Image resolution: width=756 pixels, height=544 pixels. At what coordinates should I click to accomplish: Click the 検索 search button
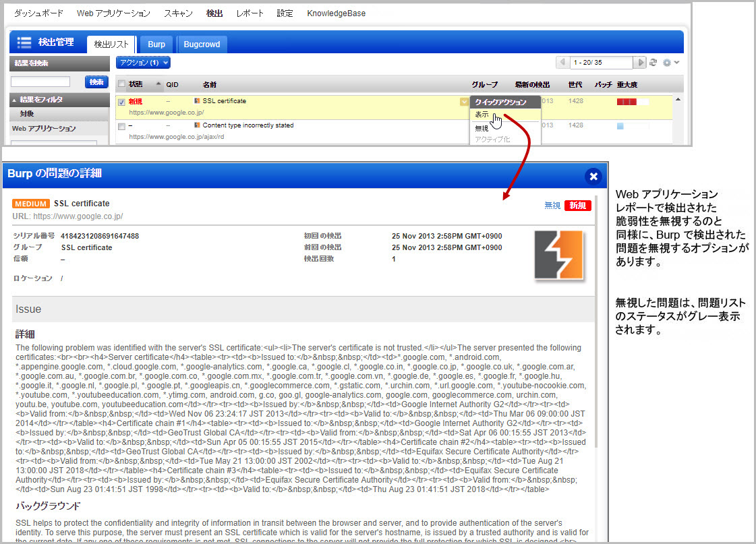tap(96, 82)
